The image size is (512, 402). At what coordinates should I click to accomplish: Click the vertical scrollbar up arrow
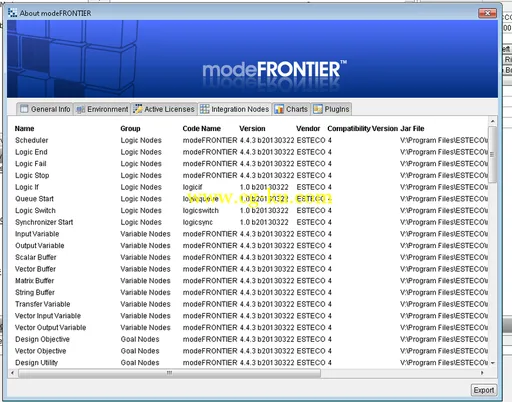click(492, 121)
